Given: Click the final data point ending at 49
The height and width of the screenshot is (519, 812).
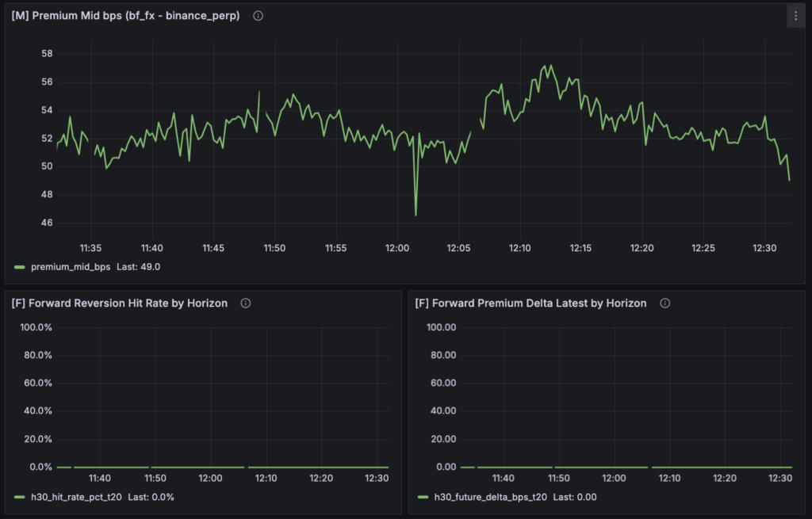Looking at the screenshot, I should click(789, 180).
